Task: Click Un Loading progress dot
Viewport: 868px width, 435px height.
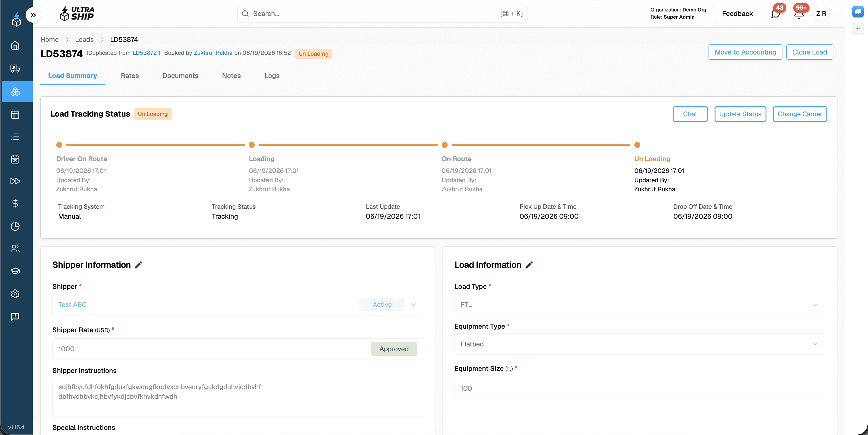Action: tap(637, 145)
